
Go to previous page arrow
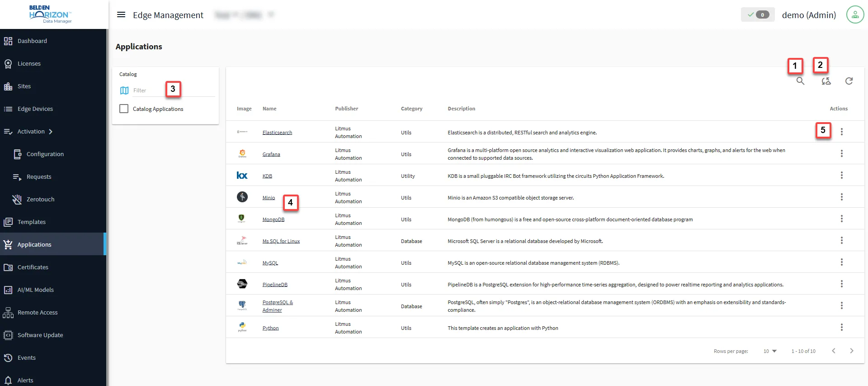point(833,351)
